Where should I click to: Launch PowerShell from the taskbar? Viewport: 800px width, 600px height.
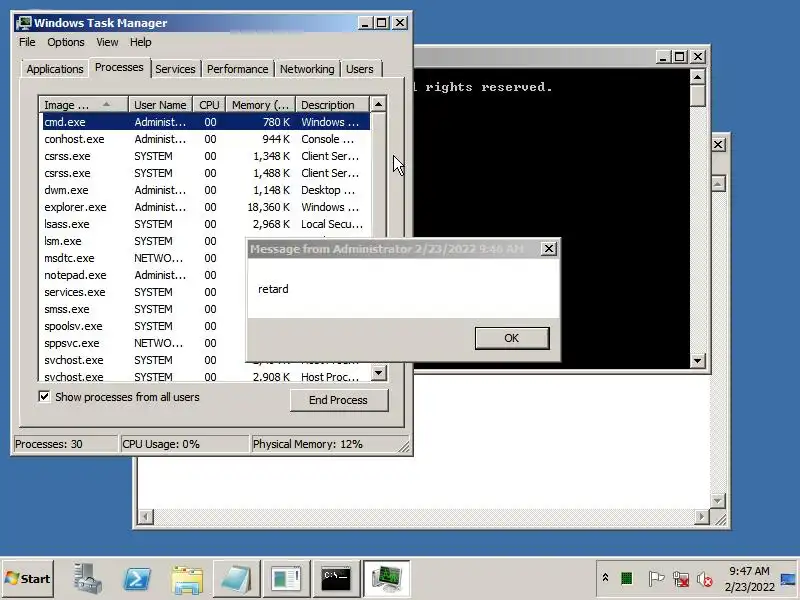click(x=137, y=579)
